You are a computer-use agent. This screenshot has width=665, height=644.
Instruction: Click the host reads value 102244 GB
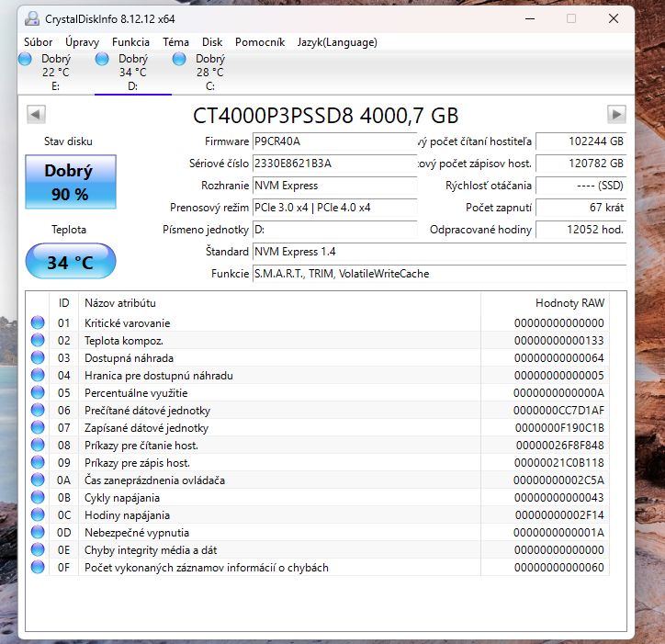point(581,141)
